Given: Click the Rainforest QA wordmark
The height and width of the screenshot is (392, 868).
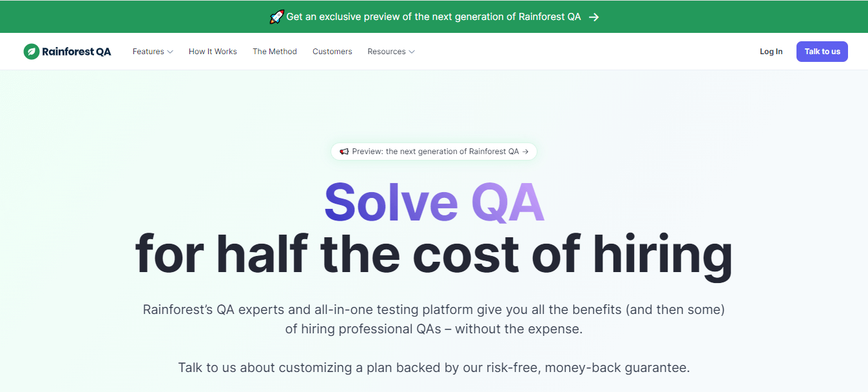Looking at the screenshot, I should (x=77, y=51).
